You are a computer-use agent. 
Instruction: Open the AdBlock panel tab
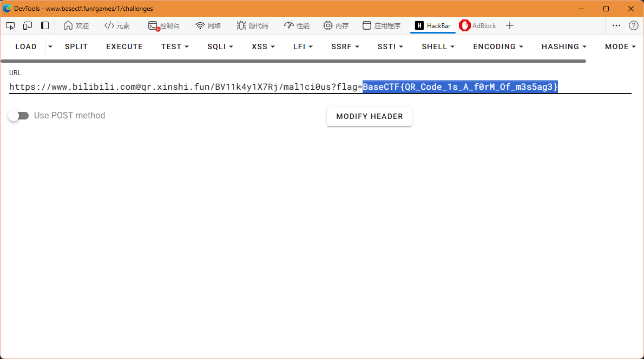click(478, 25)
